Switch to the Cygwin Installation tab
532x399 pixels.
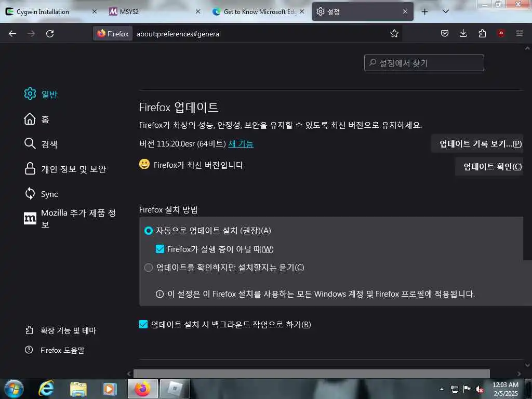[51, 11]
